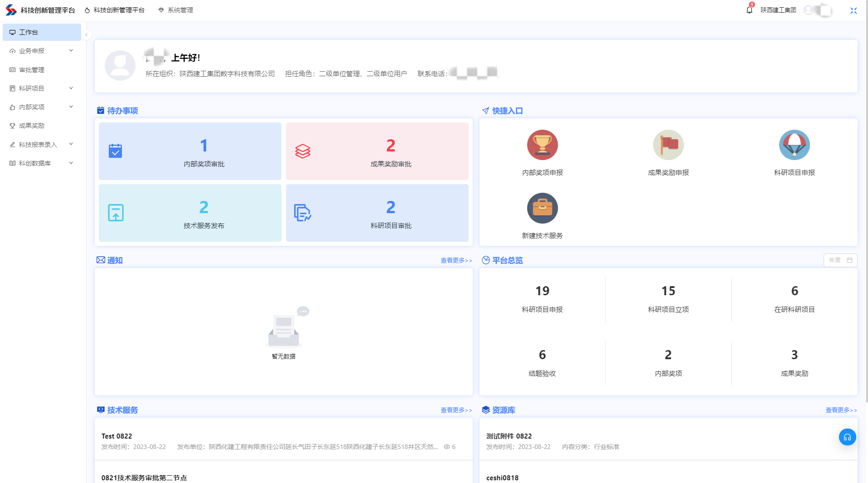Open the Test 0822 technical service entry

coord(116,436)
